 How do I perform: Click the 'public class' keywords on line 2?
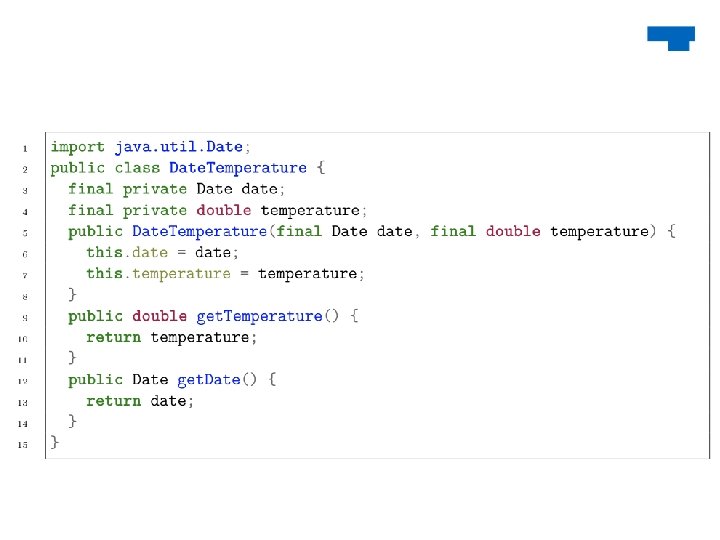pos(105,168)
